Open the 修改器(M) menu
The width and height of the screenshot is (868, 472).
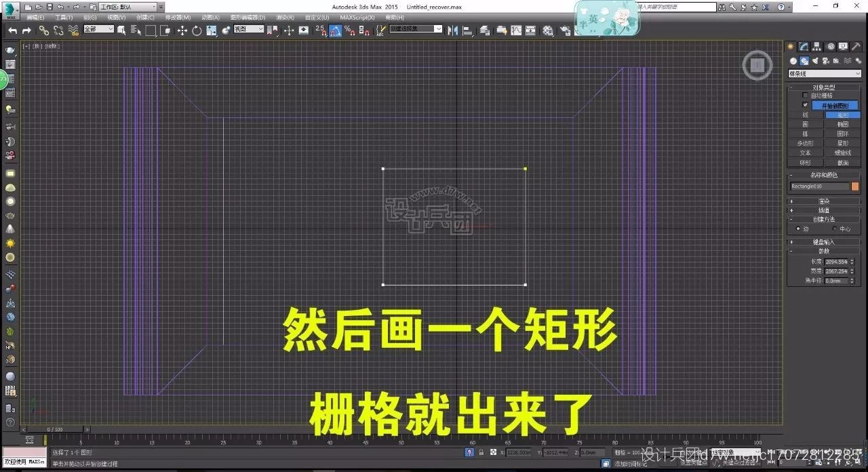coord(178,17)
